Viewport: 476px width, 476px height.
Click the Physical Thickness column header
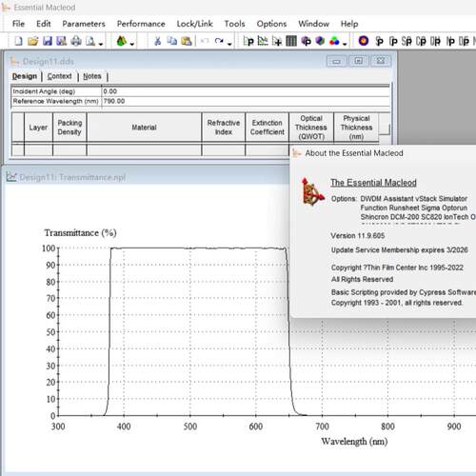(x=356, y=128)
